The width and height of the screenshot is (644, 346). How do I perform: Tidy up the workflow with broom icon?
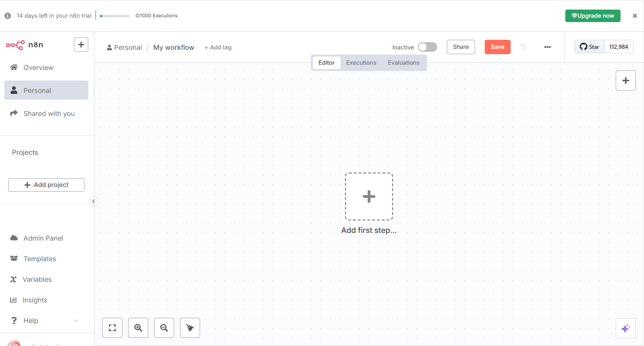click(190, 328)
